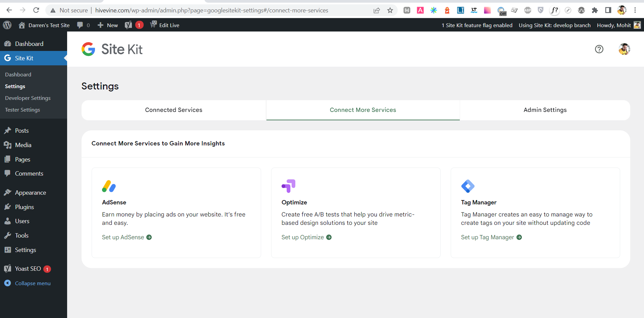Bookmark the page with the star icon
The image size is (644, 318).
(390, 10)
